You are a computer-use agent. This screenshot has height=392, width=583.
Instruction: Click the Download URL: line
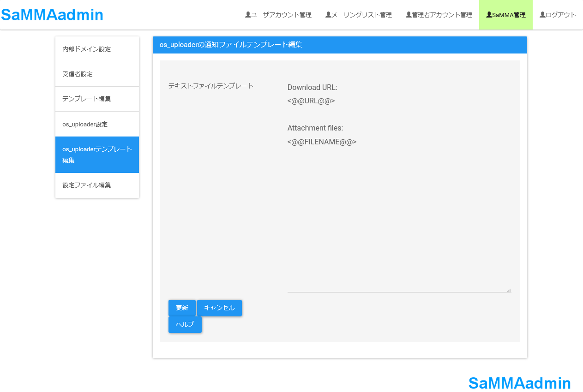click(x=313, y=88)
